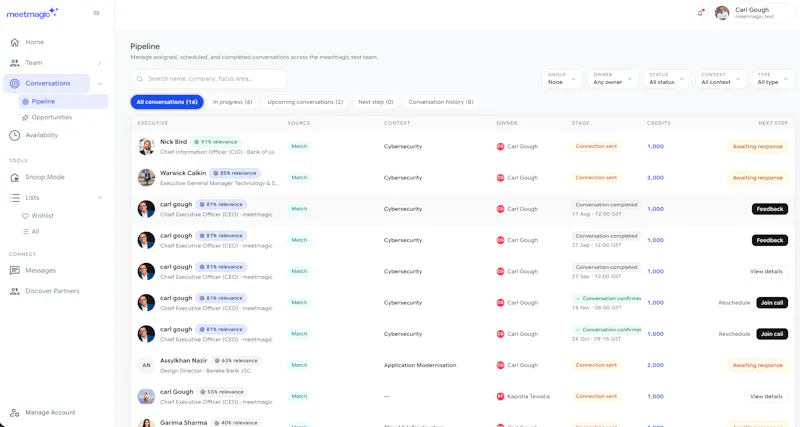Open Warwick Calkin's avatar
The image size is (800, 427).
click(146, 178)
